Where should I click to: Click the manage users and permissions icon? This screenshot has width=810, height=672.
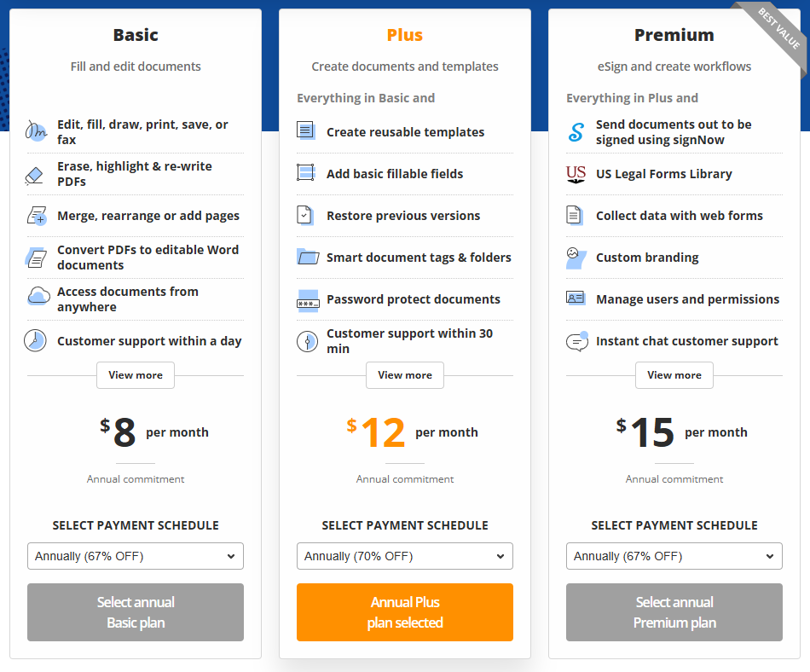[x=576, y=299]
